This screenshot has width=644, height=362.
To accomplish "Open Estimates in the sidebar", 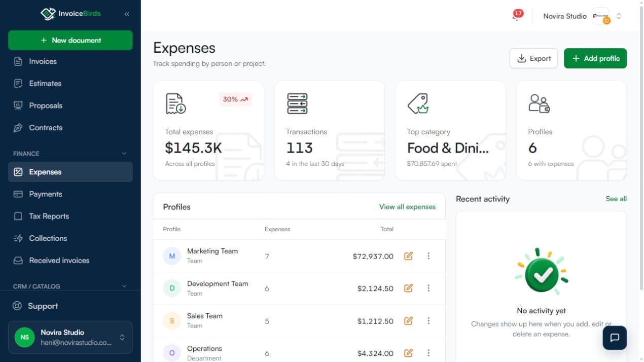I will (70, 83).
